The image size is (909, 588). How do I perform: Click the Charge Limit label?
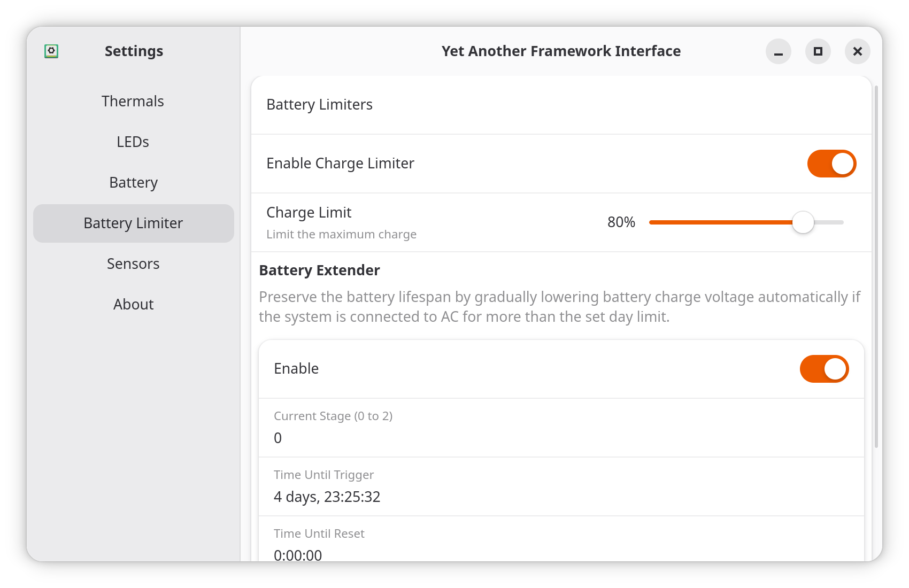coord(309,212)
